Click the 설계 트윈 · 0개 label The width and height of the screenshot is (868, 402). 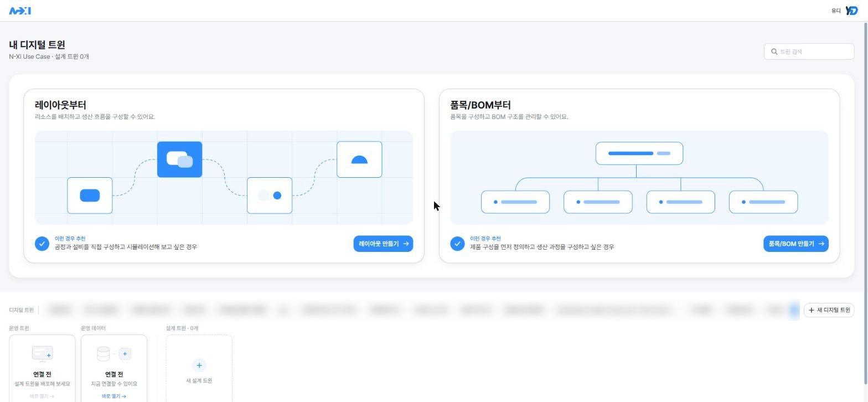(x=182, y=328)
